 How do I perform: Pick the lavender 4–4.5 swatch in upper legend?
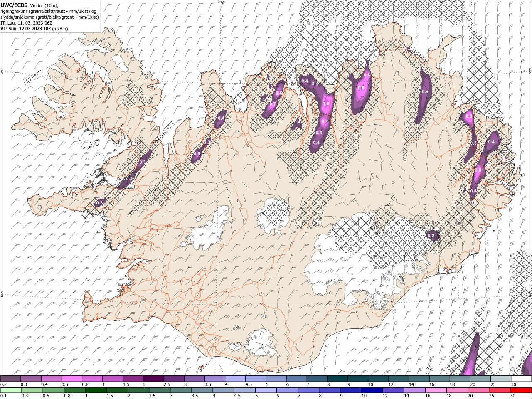(x=234, y=379)
